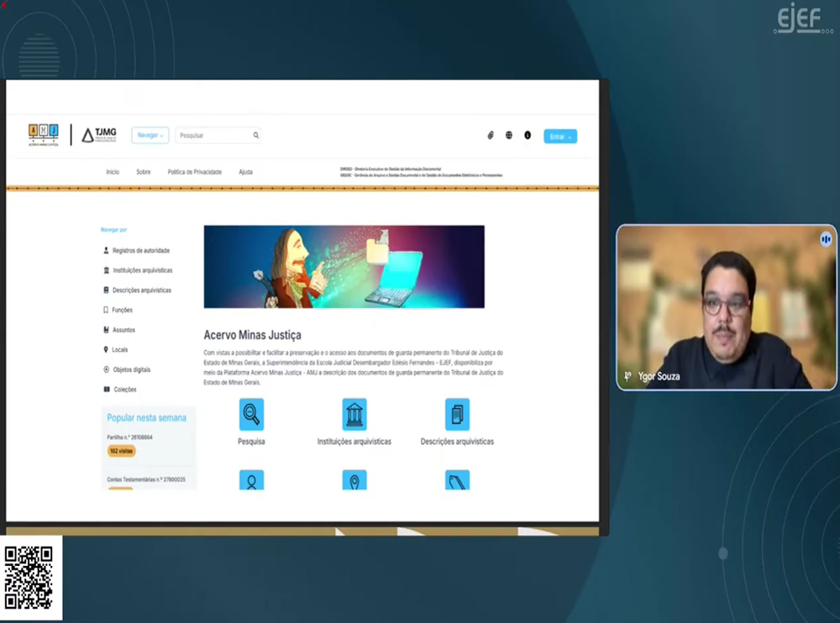Click the icon beside Objetos digitais
840x623 pixels.
(x=106, y=369)
